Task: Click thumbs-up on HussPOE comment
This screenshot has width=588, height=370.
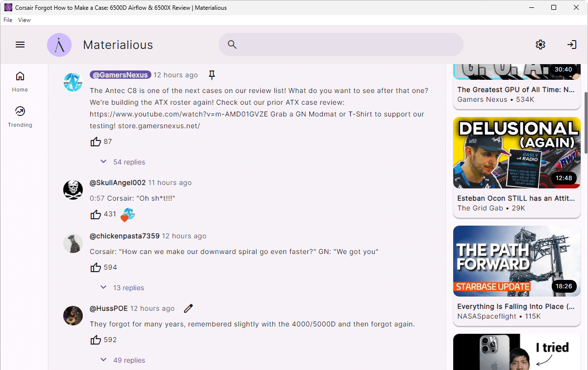Action: [96, 340]
